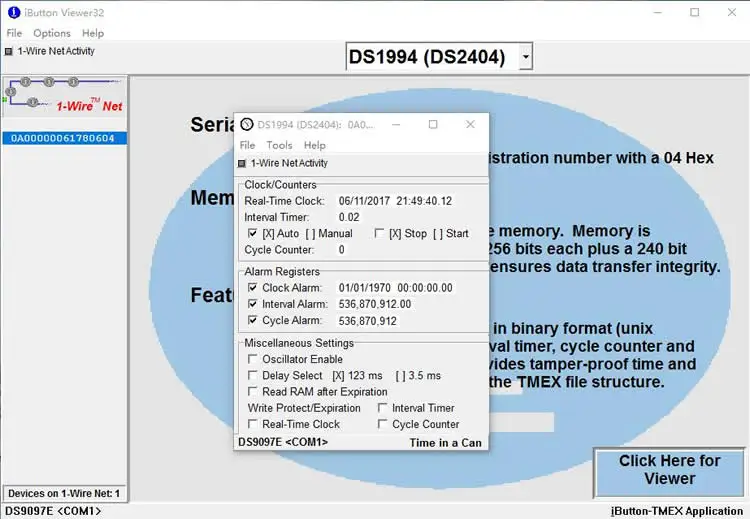Click DS9097E <COM1> in dialog status bar
Image resolution: width=750 pixels, height=519 pixels.
click(x=283, y=442)
